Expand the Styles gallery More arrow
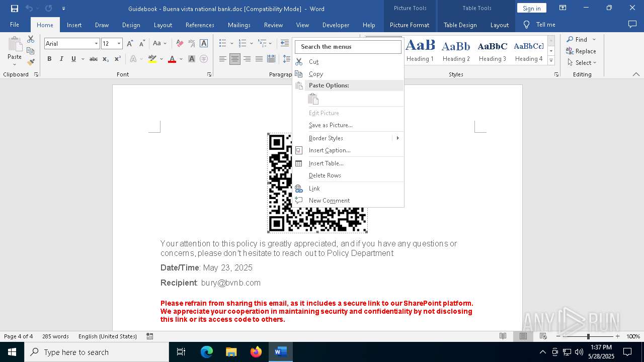 click(551, 61)
